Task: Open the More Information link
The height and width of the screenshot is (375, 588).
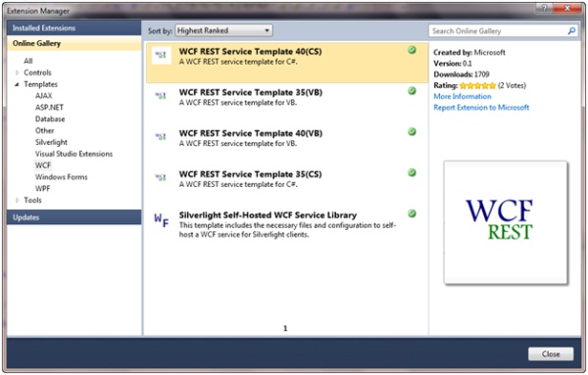Action: pos(463,97)
